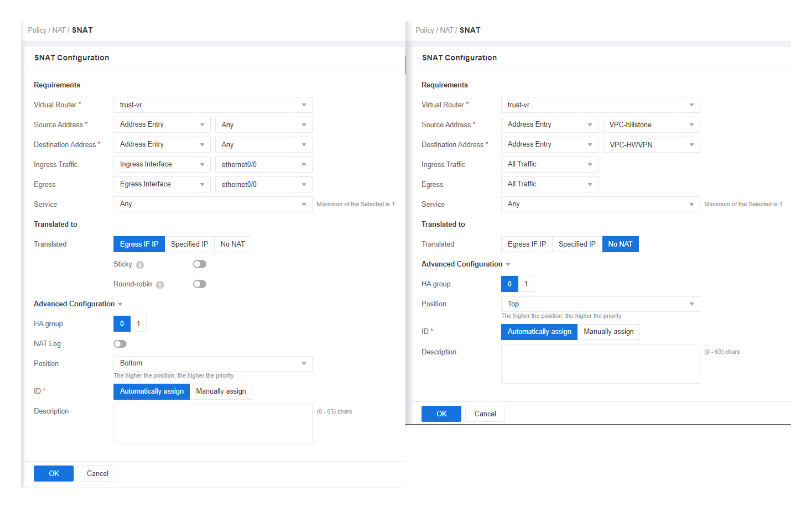Open Virtual Router trust-vr dropdown in left panel
Viewport: 812px width, 508px height.
(213, 105)
